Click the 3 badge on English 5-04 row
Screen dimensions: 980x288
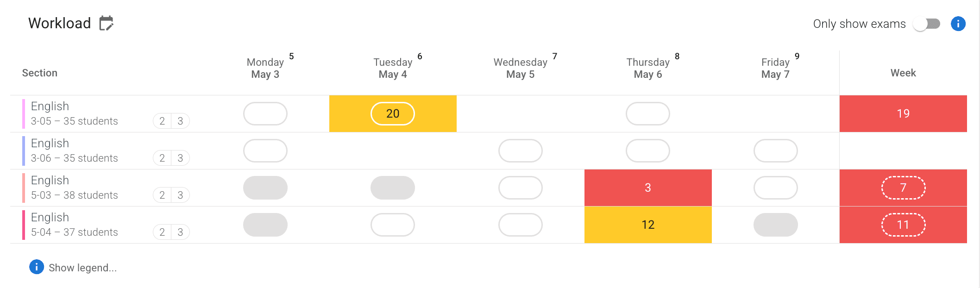pos(180,232)
